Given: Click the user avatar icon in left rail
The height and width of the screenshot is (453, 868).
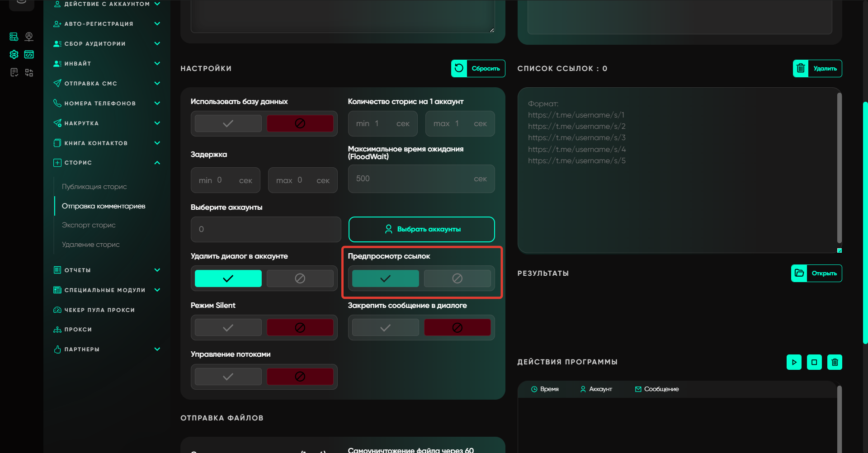Looking at the screenshot, I should 29,37.
